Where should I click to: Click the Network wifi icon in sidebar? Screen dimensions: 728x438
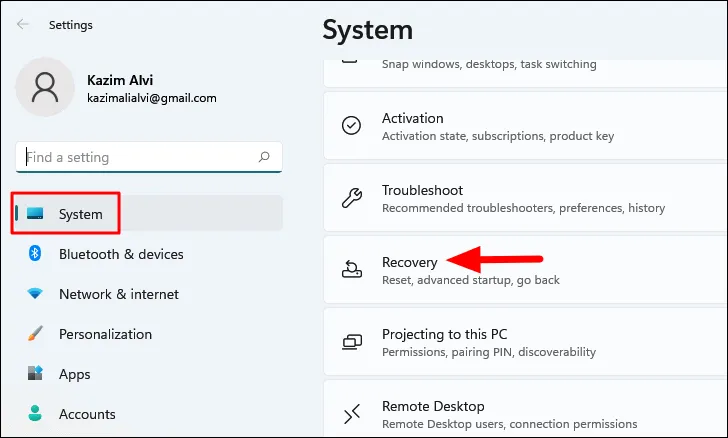coord(35,294)
